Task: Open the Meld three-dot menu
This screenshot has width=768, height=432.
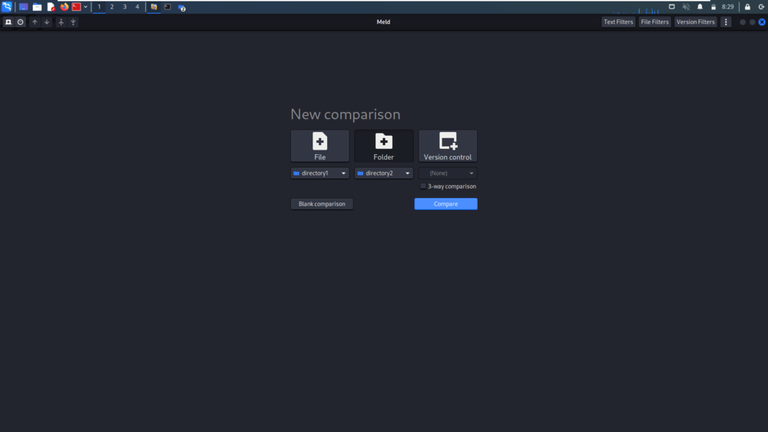Action: [x=726, y=22]
